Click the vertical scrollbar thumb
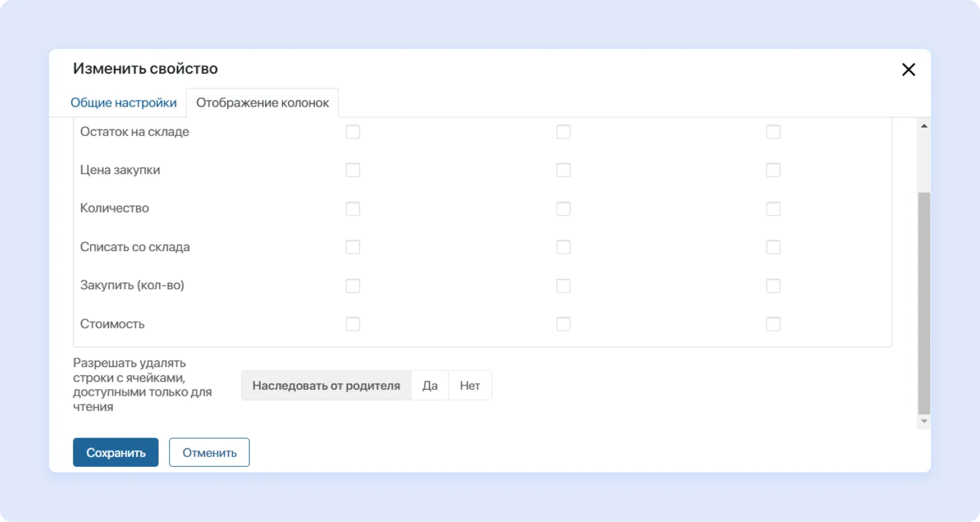Image resolution: width=980 pixels, height=522 pixels. click(924, 303)
